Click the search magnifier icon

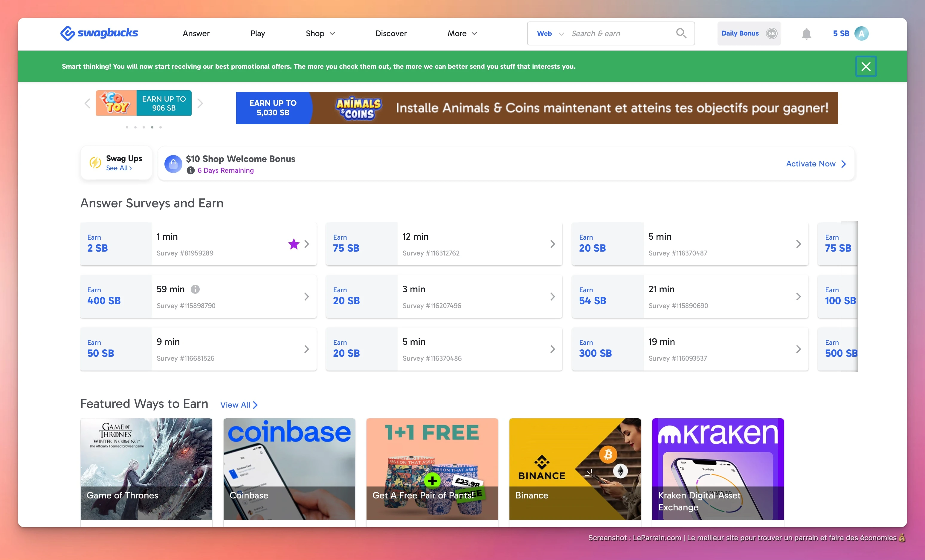coord(681,33)
